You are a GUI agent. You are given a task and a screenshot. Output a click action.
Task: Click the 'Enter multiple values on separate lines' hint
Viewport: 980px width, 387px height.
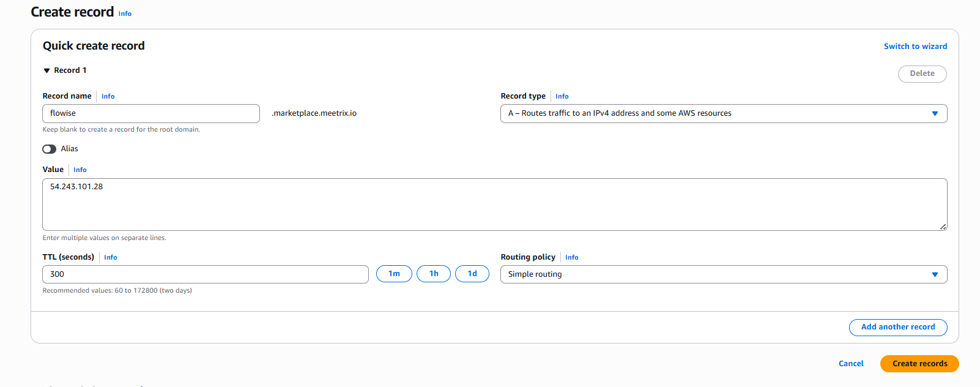pos(104,238)
